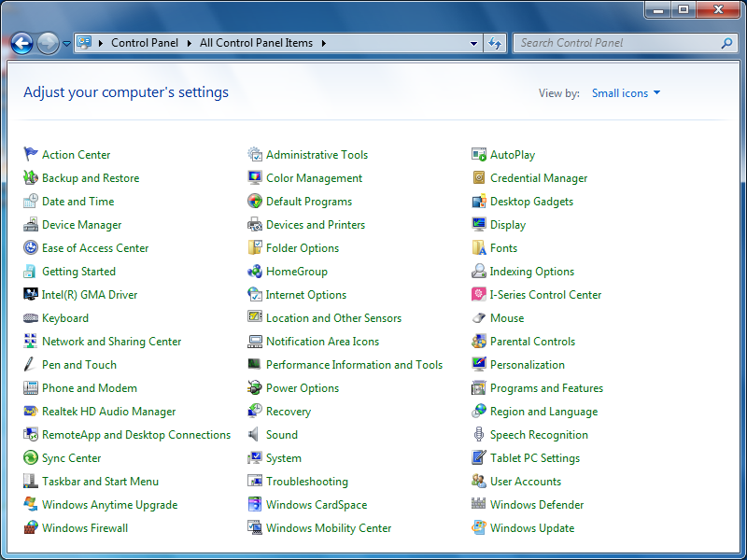This screenshot has width=747, height=560.
Task: Click the Device Manager icon
Action: click(31, 224)
